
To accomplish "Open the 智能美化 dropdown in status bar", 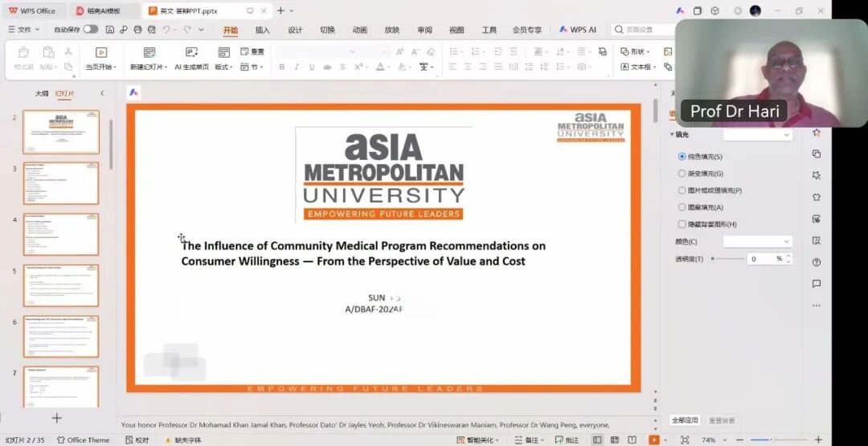I will click(477, 440).
